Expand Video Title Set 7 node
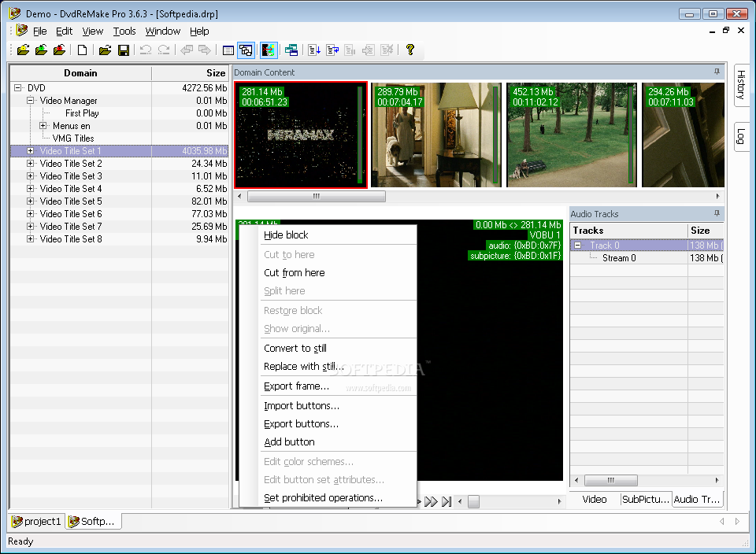Viewport: 756px width, 554px height. (31, 226)
